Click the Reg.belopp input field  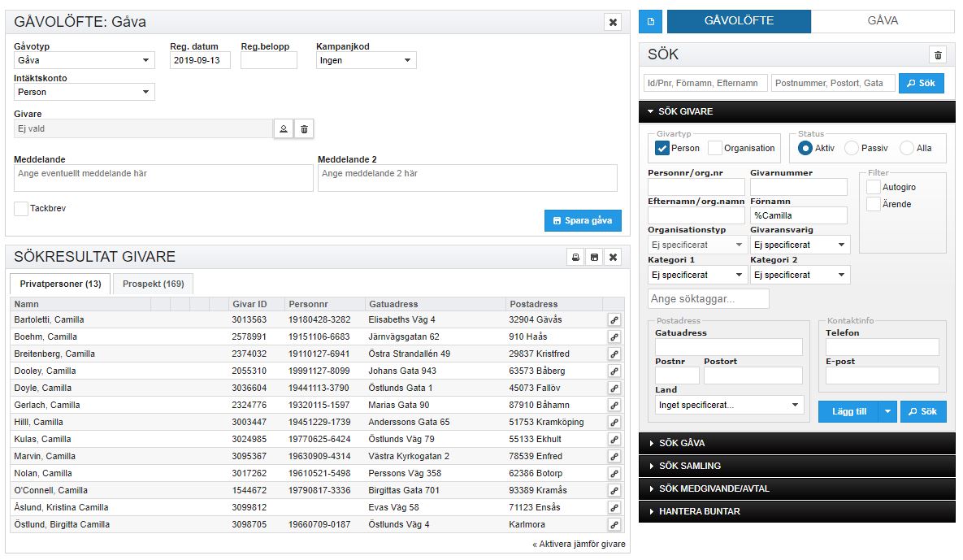pos(269,60)
